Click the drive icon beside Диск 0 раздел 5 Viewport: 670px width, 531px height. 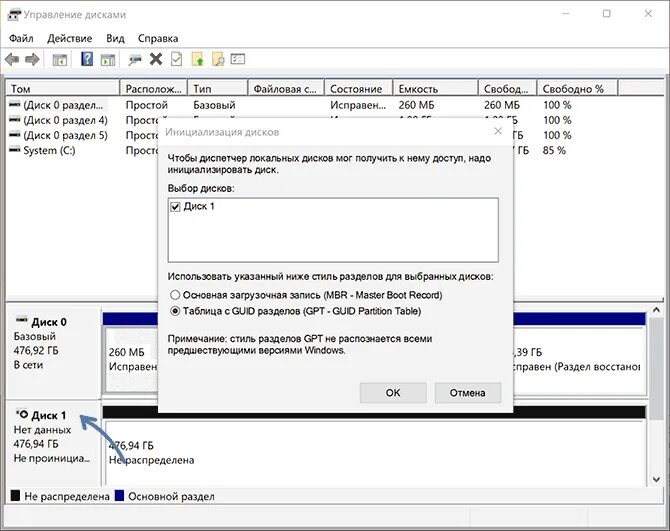pos(15,135)
